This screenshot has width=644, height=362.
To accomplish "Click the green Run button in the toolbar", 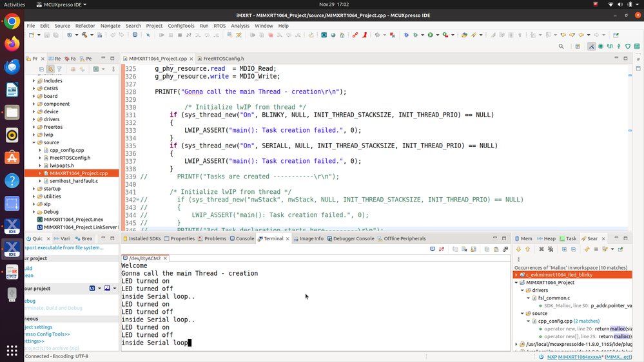I will coord(430,35).
